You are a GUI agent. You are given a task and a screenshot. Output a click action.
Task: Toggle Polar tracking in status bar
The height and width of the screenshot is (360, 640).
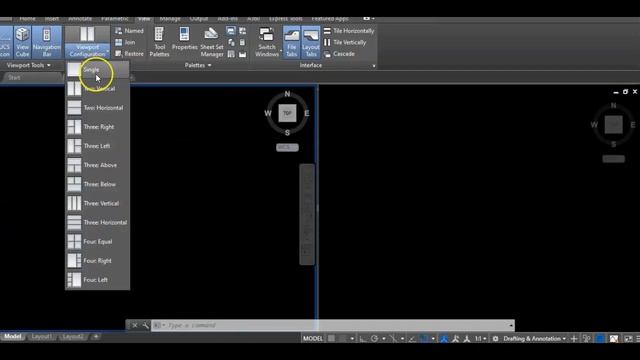pyautogui.click(x=374, y=338)
